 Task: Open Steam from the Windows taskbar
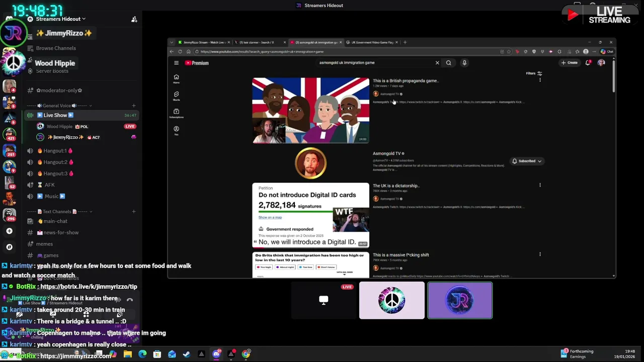tap(187, 354)
